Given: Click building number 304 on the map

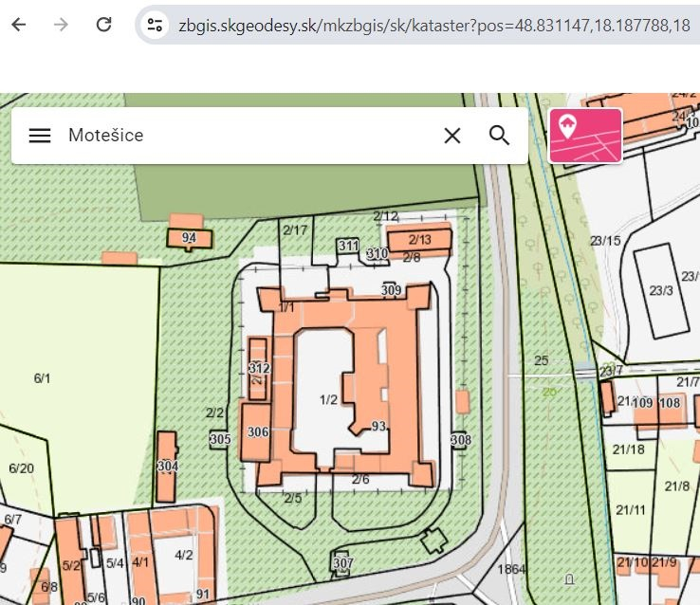Looking at the screenshot, I should coord(167,467).
